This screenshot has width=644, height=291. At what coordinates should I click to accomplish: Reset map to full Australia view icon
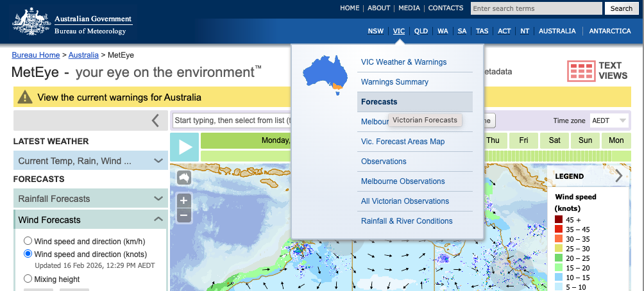coord(184,178)
